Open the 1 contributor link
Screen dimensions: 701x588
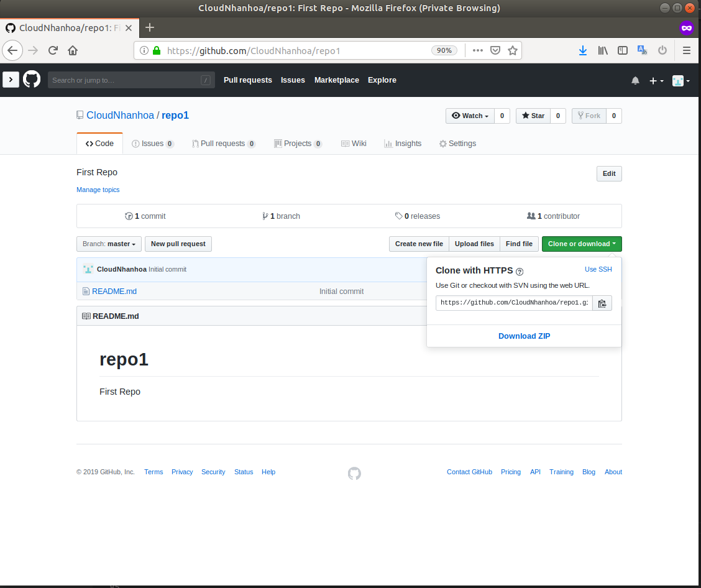[x=554, y=216]
